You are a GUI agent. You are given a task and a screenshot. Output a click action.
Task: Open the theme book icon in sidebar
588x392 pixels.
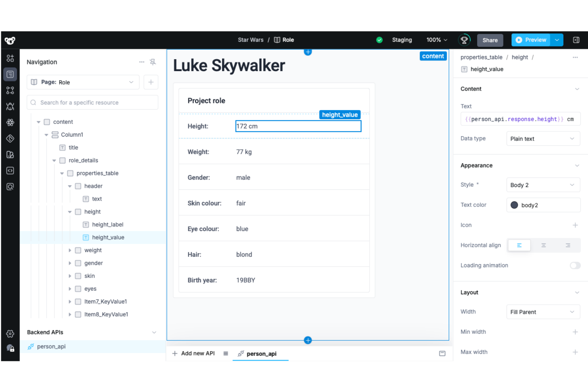pos(10,154)
